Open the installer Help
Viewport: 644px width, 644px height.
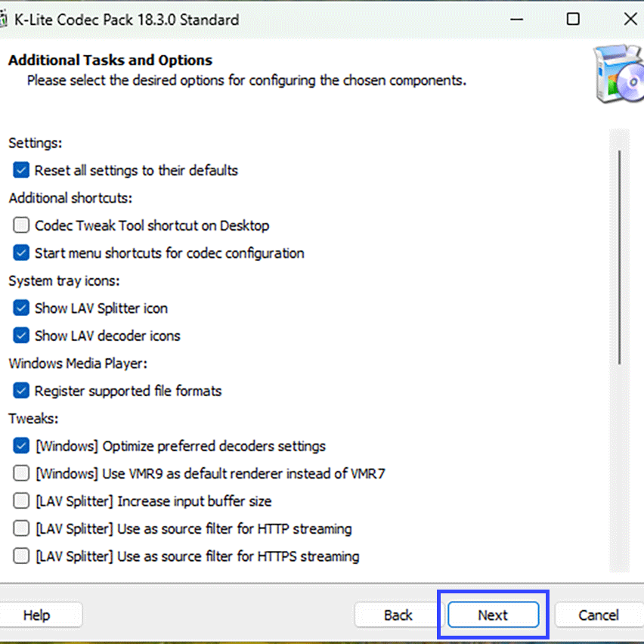click(36, 615)
